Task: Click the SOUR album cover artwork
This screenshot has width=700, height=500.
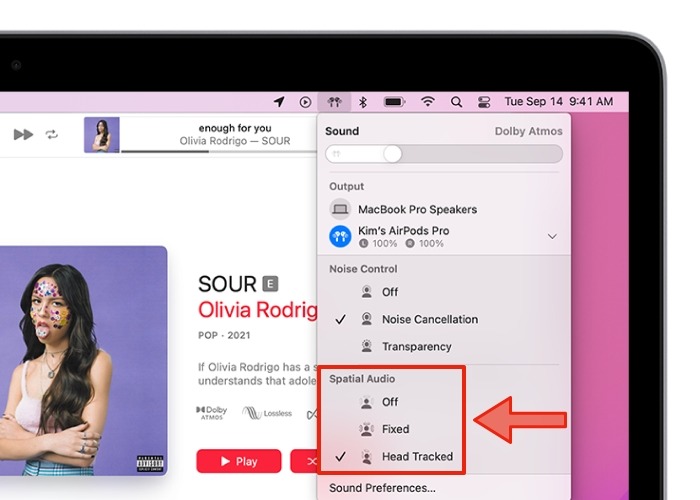Action: point(83,361)
